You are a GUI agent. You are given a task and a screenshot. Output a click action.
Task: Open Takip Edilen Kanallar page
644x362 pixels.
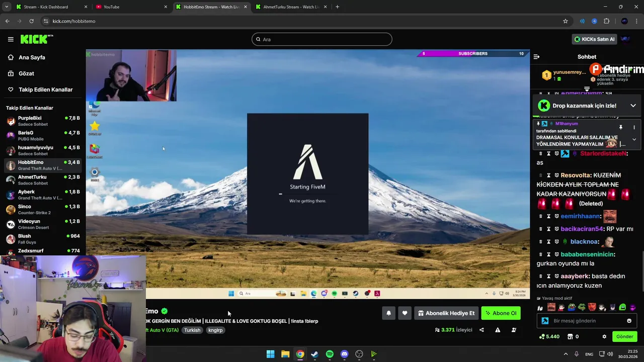click(45, 89)
